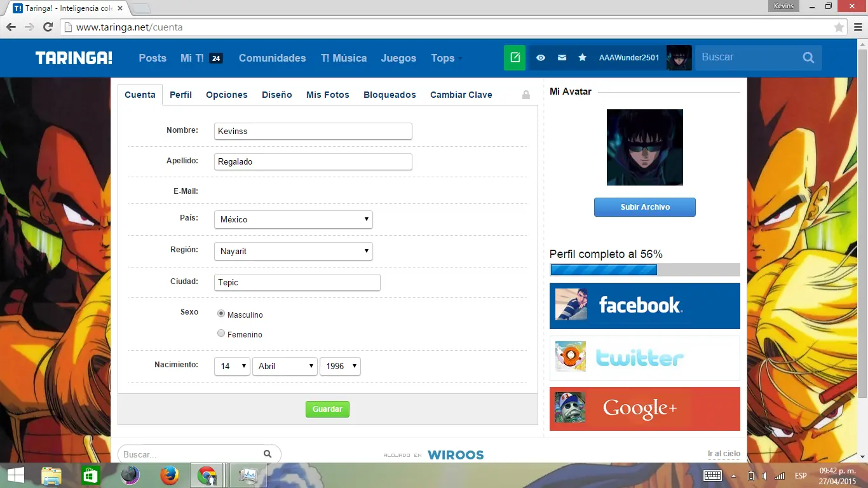The width and height of the screenshot is (868, 488).
Task: Select the Masculino radio button
Action: [x=221, y=313]
